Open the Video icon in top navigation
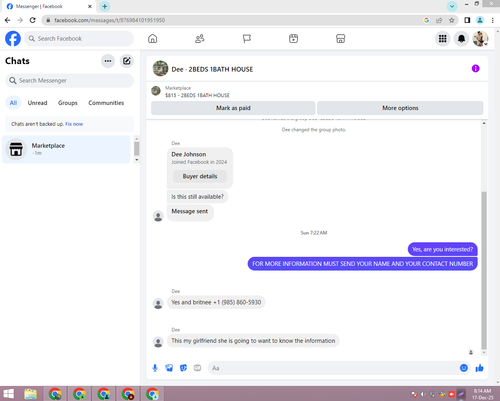500x401 pixels. (x=293, y=39)
